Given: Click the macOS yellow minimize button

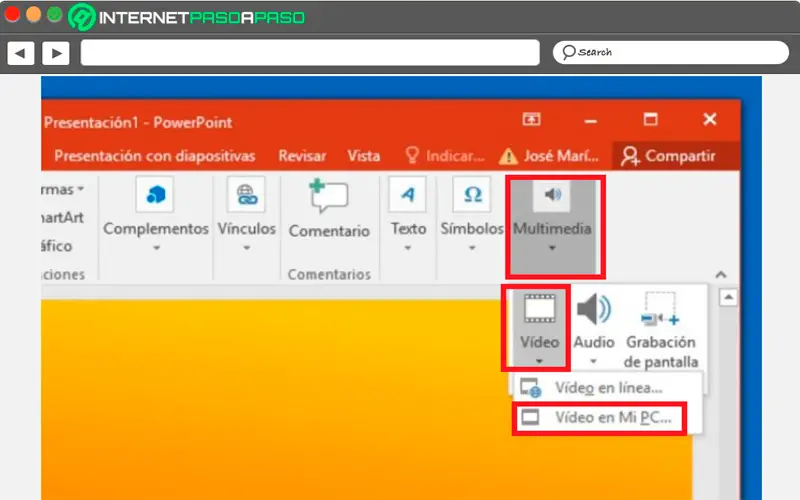Looking at the screenshot, I should (x=34, y=14).
